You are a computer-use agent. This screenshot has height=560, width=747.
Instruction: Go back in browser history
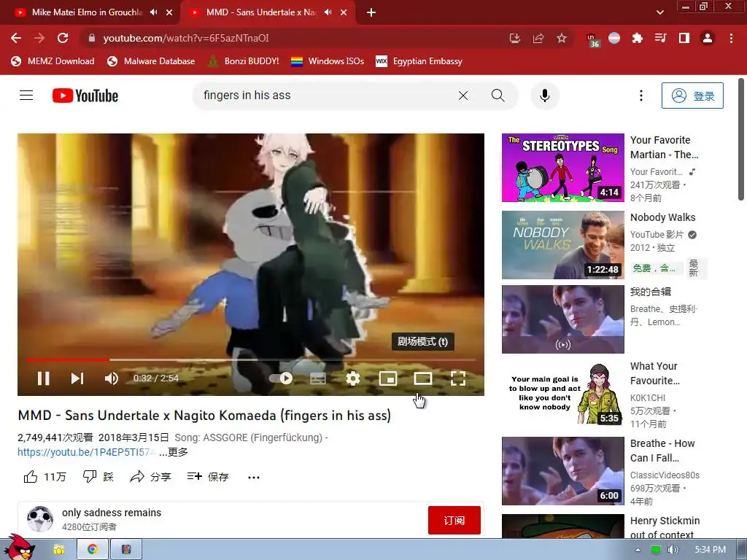click(x=16, y=38)
